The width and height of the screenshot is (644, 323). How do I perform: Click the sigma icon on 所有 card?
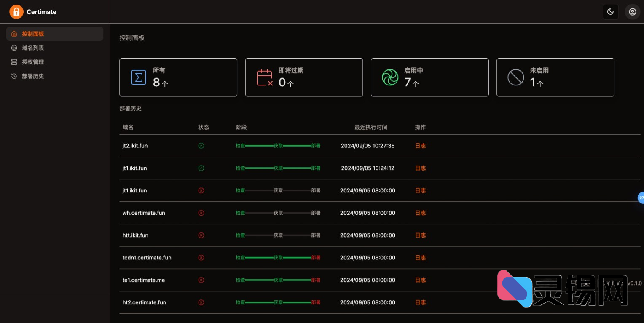(139, 77)
